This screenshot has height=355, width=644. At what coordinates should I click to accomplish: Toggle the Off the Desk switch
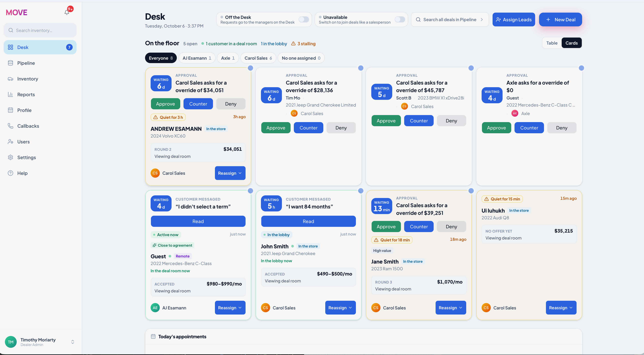point(304,20)
